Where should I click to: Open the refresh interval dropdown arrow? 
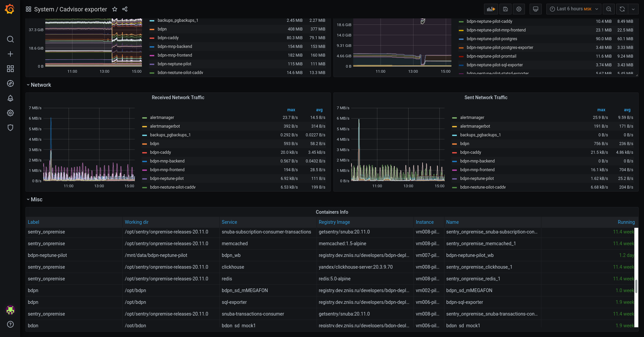(x=633, y=9)
